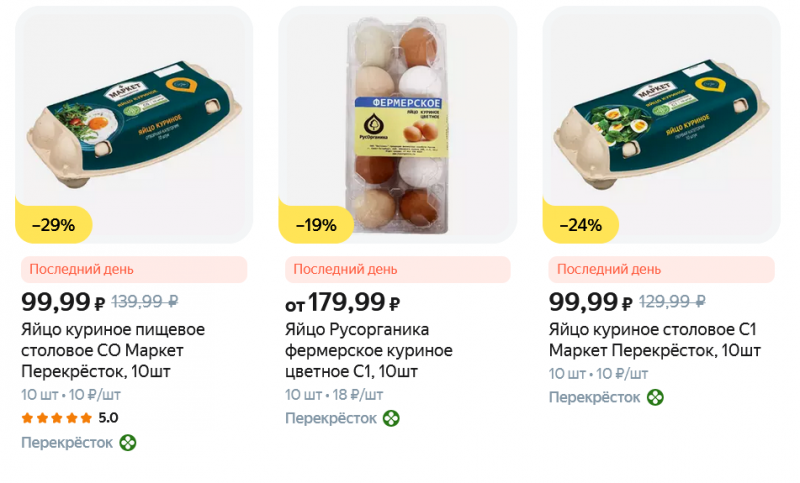800x483 pixels.
Task: Click 'Последний день' label on farm eggs
Action: [x=345, y=269]
